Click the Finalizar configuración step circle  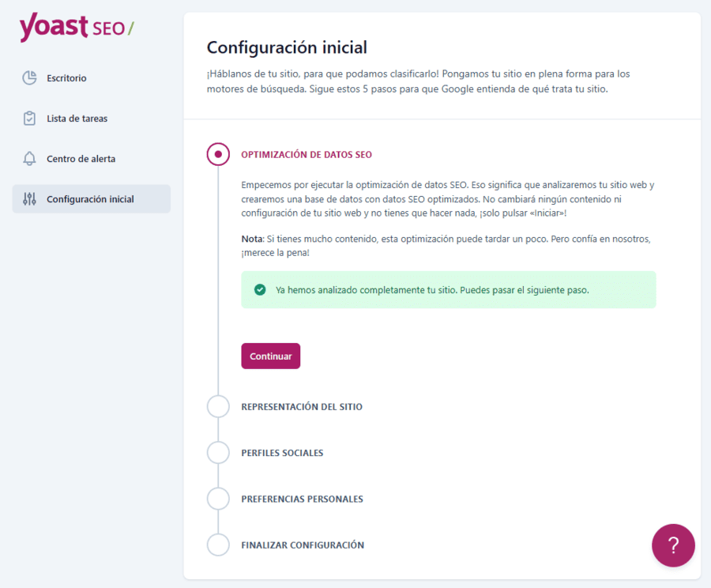pyautogui.click(x=218, y=545)
